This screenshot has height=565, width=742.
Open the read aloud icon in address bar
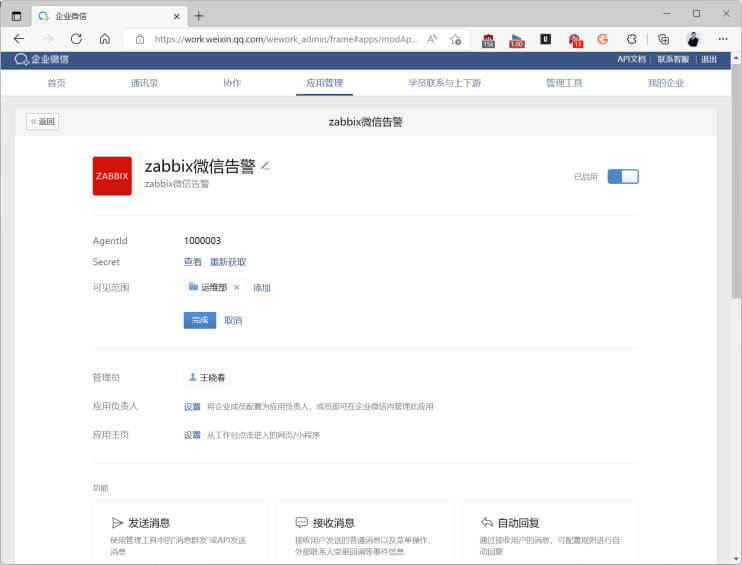[x=432, y=39]
